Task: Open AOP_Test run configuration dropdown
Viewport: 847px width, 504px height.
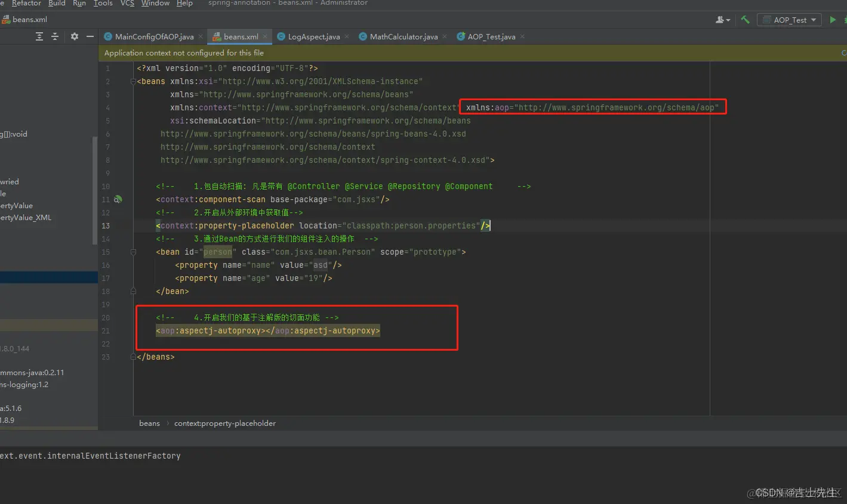Action: click(x=789, y=20)
